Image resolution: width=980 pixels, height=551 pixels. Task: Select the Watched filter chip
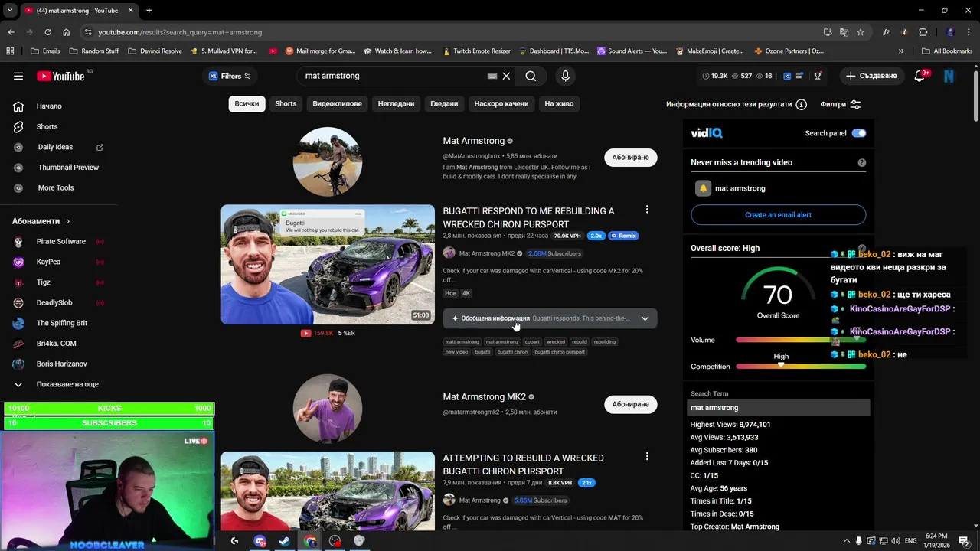coord(444,103)
